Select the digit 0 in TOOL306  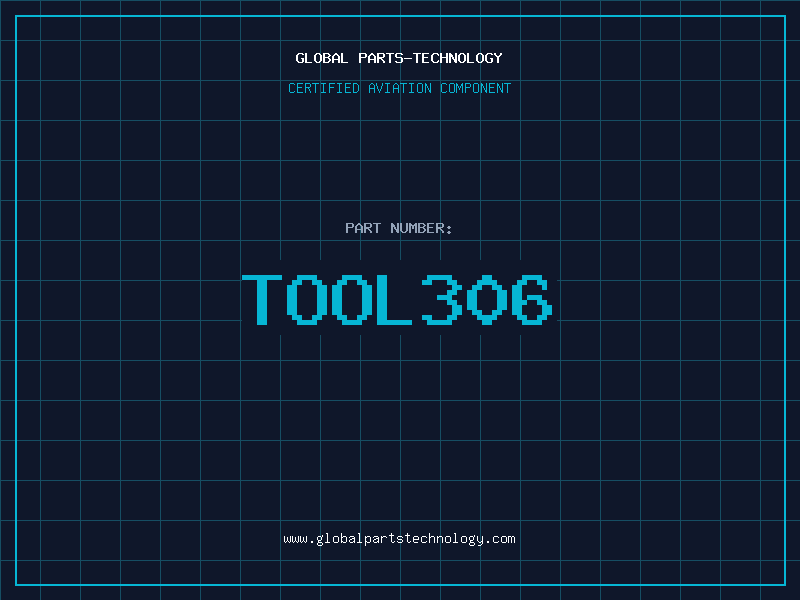[x=485, y=299]
